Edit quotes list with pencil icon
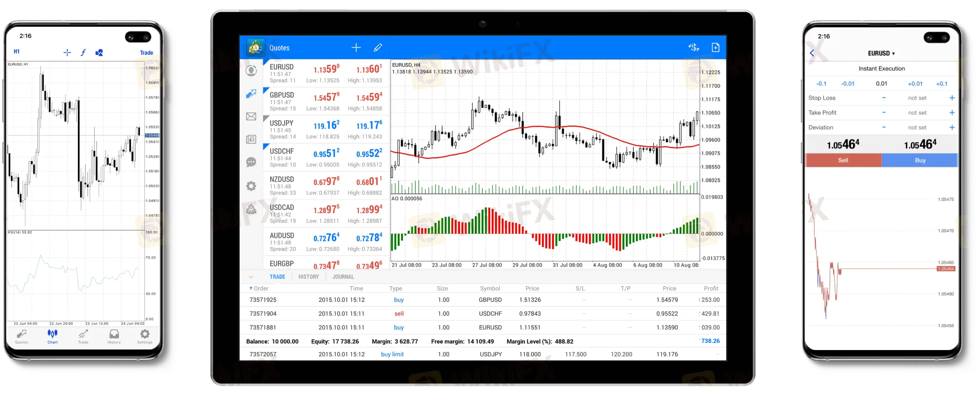Image resolution: width=980 pixels, height=396 pixels. pos(378,48)
